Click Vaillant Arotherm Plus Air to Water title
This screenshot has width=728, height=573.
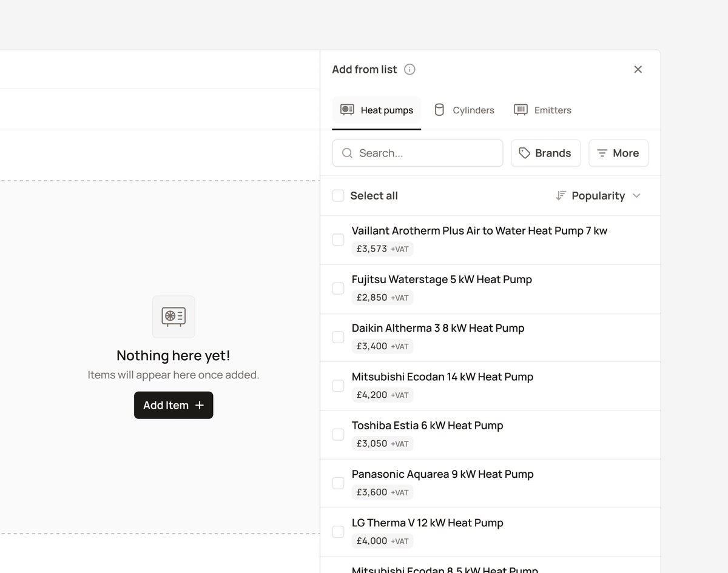click(479, 230)
